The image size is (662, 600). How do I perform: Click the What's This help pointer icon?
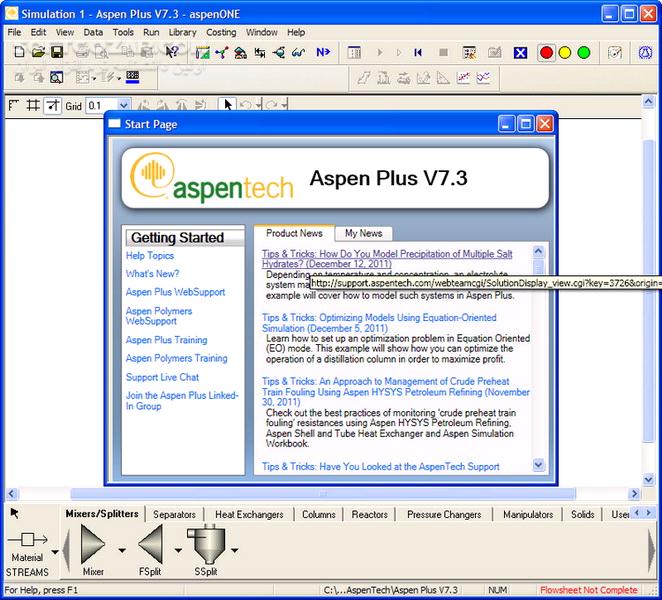pos(172,52)
